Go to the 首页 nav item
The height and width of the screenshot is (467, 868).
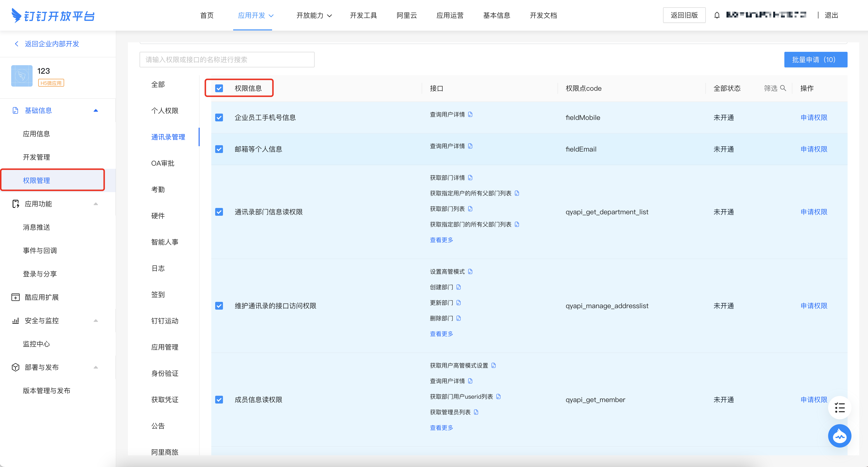point(207,16)
